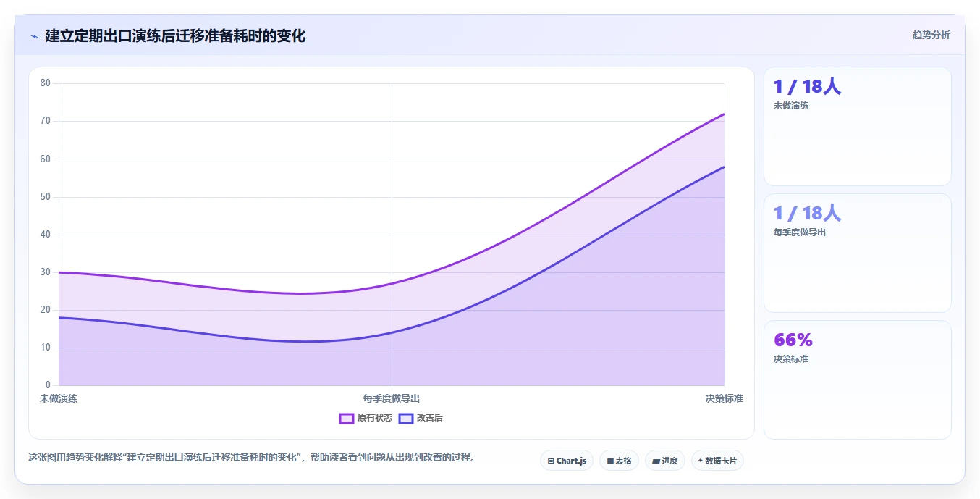The height and width of the screenshot is (499, 980).
Task: Click the 未做演练 x-axis label
Action: [x=59, y=399]
